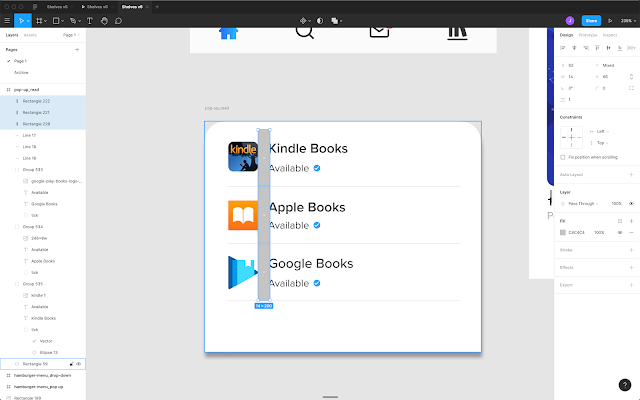Open the shape tools dropdown arrow
Viewport: 640px width, 400px height.
point(62,21)
